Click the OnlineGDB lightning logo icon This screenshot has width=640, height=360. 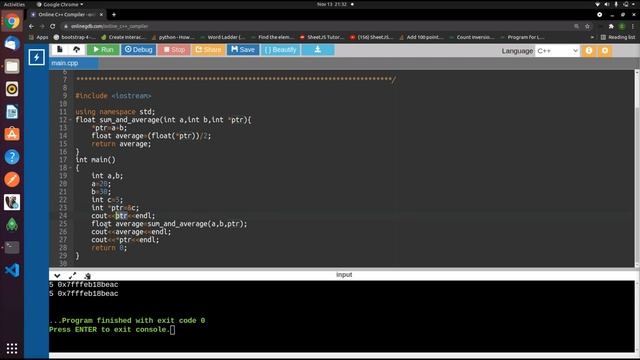point(36,57)
